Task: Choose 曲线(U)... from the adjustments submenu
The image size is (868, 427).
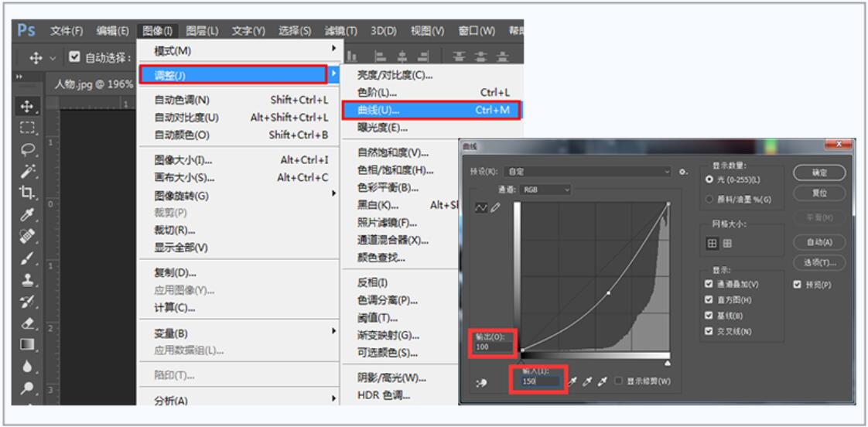Action: point(431,110)
